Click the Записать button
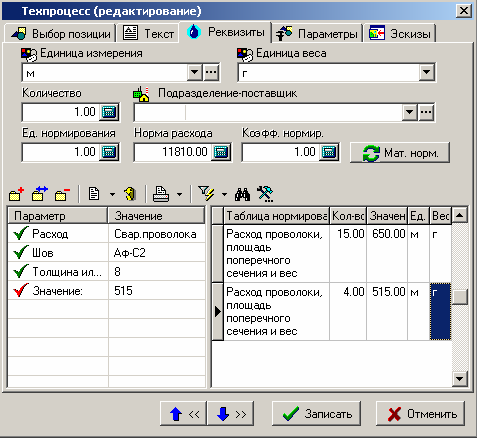 [316, 413]
